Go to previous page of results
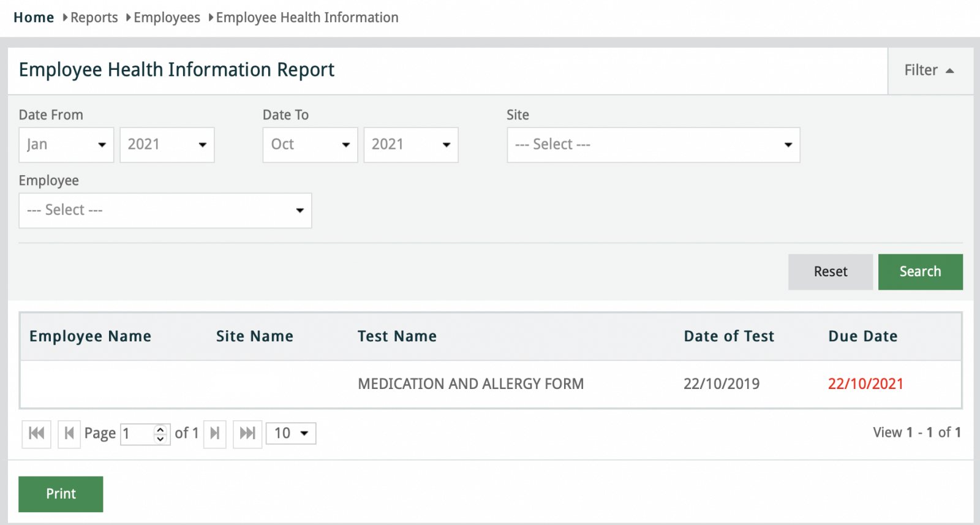This screenshot has height=525, width=980. [x=69, y=434]
